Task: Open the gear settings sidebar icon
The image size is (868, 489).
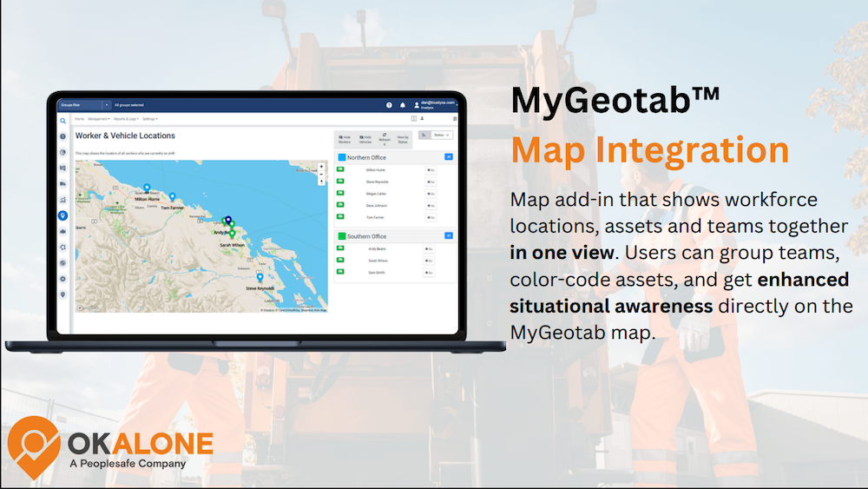Action: pyautogui.click(x=63, y=279)
